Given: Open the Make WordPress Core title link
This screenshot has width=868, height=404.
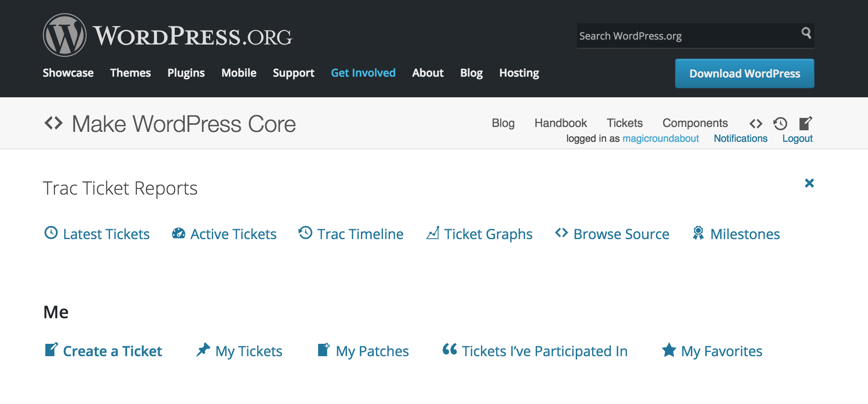Looking at the screenshot, I should coord(184,124).
